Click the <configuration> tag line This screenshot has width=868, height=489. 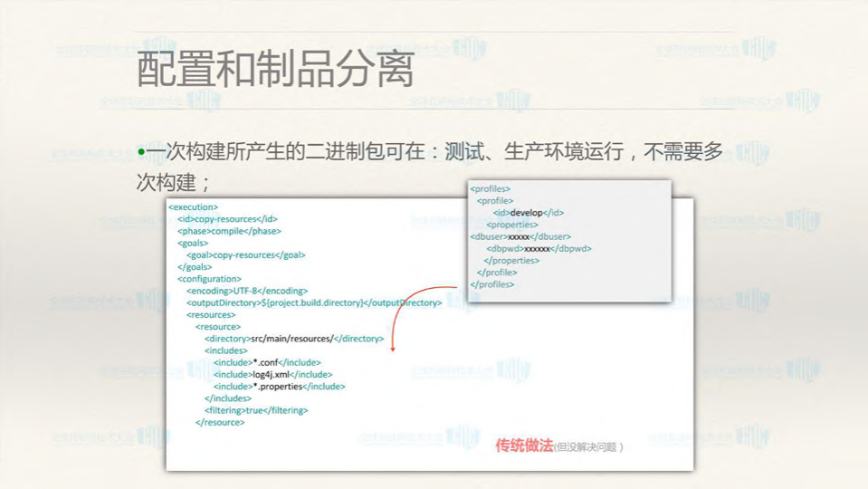209,279
